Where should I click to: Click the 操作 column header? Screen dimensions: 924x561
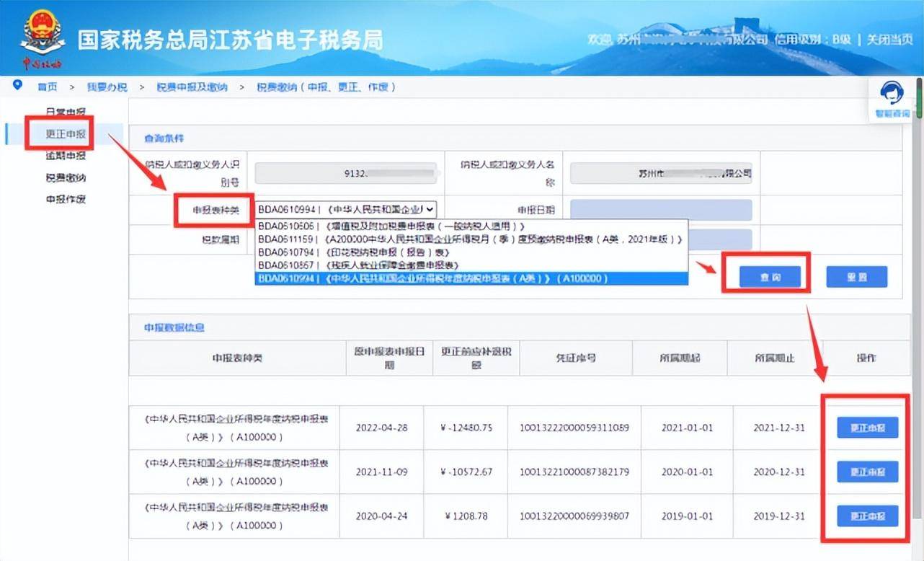click(866, 358)
